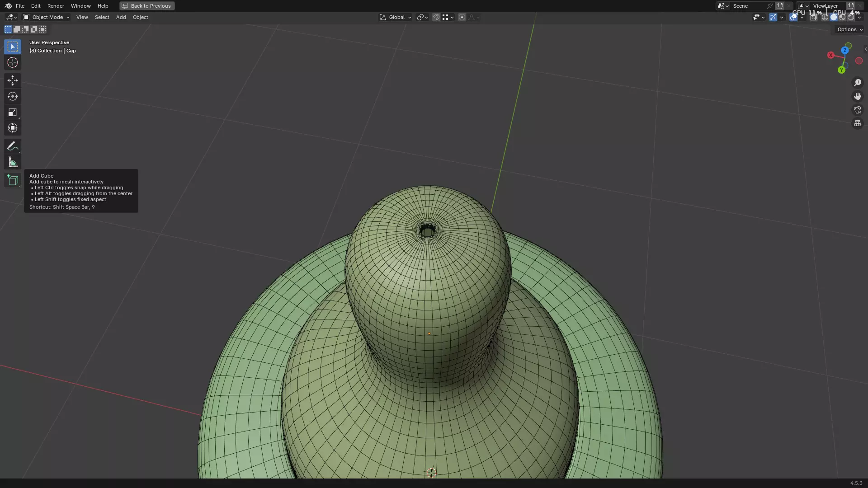868x488 pixels.
Task: Expand the Options dropdown
Action: [849, 29]
